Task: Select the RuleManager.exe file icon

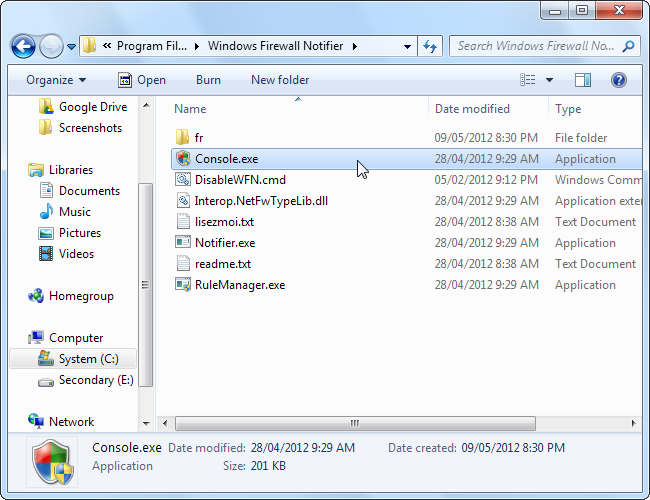Action: tap(182, 285)
